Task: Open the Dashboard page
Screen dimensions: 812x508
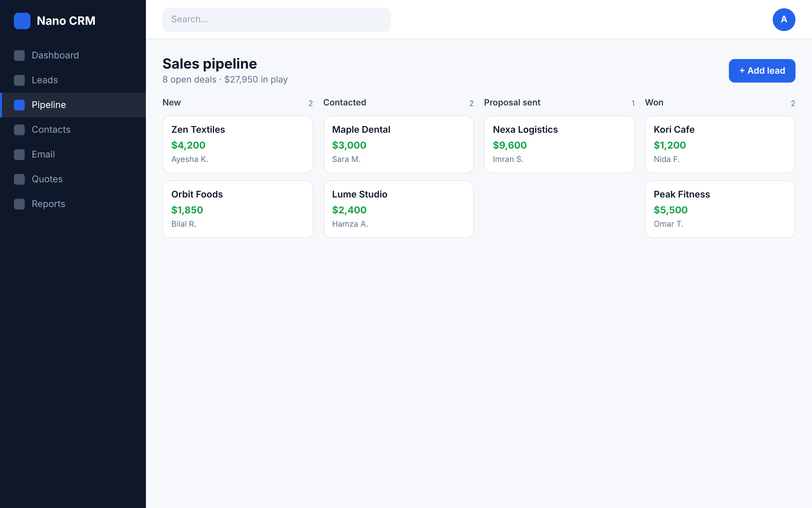Action: (x=73, y=56)
